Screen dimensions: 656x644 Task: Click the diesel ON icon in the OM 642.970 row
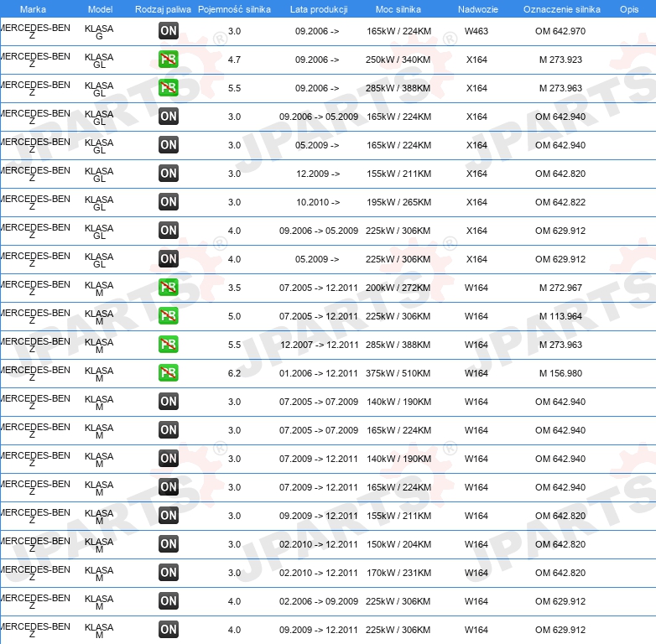click(169, 31)
